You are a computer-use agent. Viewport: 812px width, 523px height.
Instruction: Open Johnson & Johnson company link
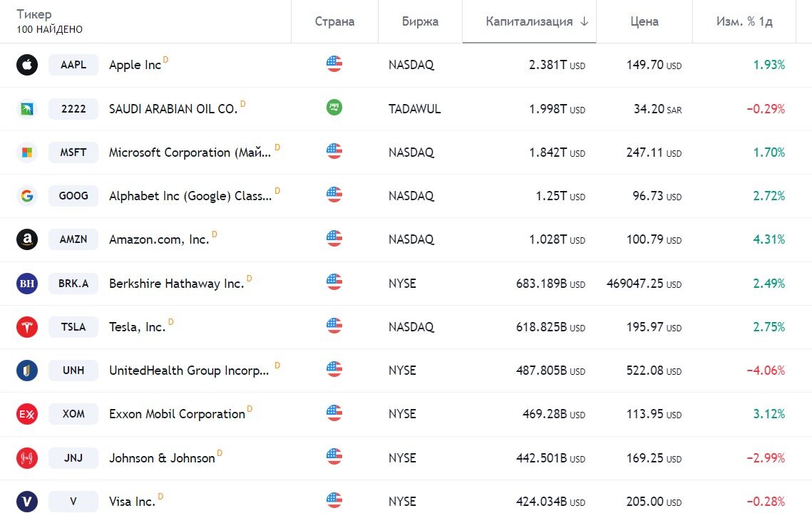[x=162, y=457]
